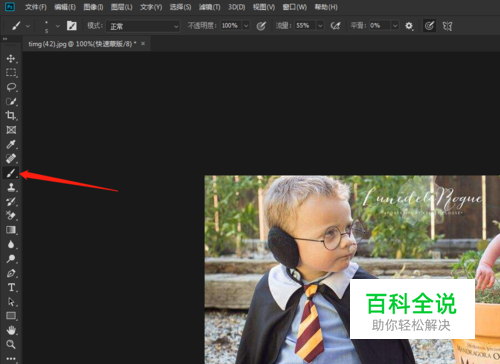Image resolution: width=500 pixels, height=364 pixels.
Task: Click the flow 55% value field
Action: point(305,26)
